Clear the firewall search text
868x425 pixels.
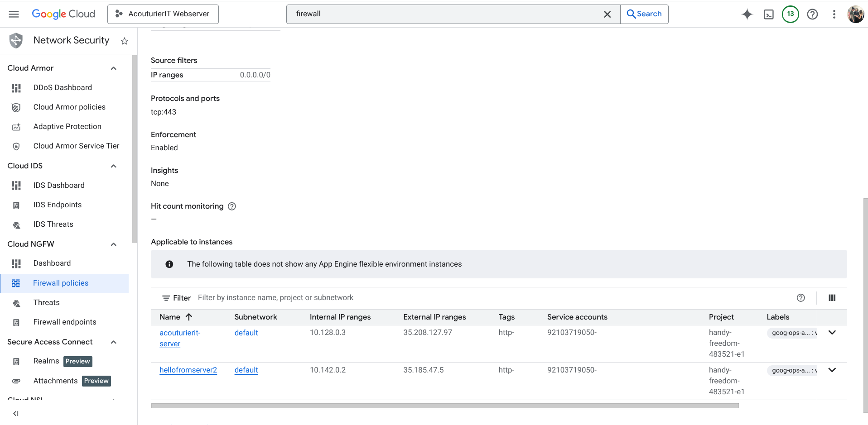[607, 14]
